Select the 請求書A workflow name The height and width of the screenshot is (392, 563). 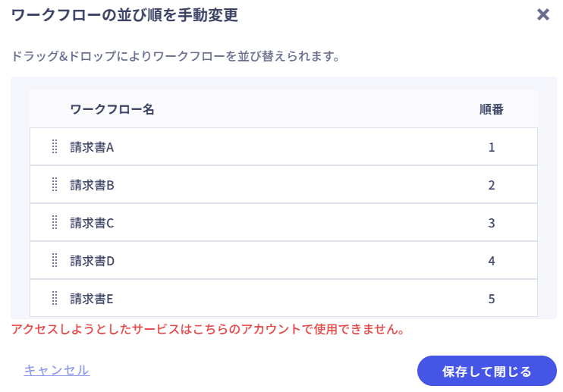(92, 147)
